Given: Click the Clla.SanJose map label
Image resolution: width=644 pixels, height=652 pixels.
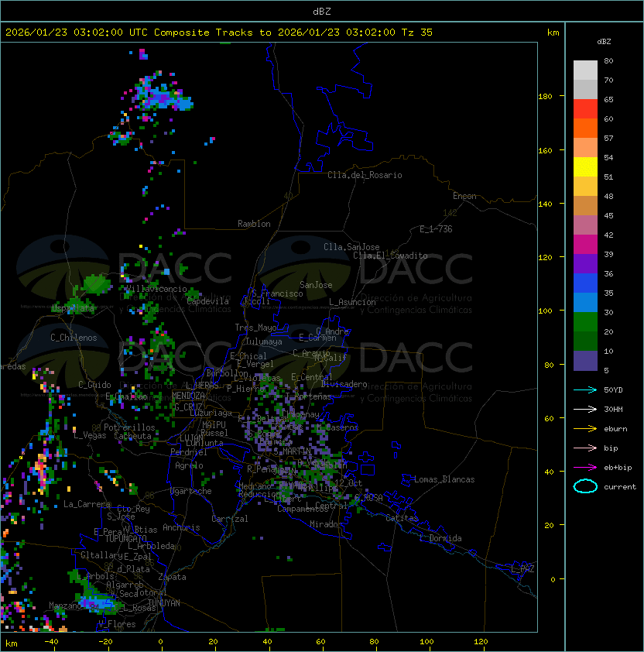Looking at the screenshot, I should click(351, 247).
